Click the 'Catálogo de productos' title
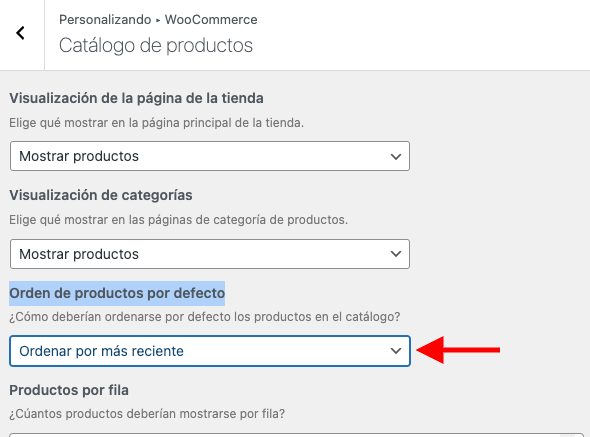Screen dimensions: 590x437 pyautogui.click(x=156, y=46)
